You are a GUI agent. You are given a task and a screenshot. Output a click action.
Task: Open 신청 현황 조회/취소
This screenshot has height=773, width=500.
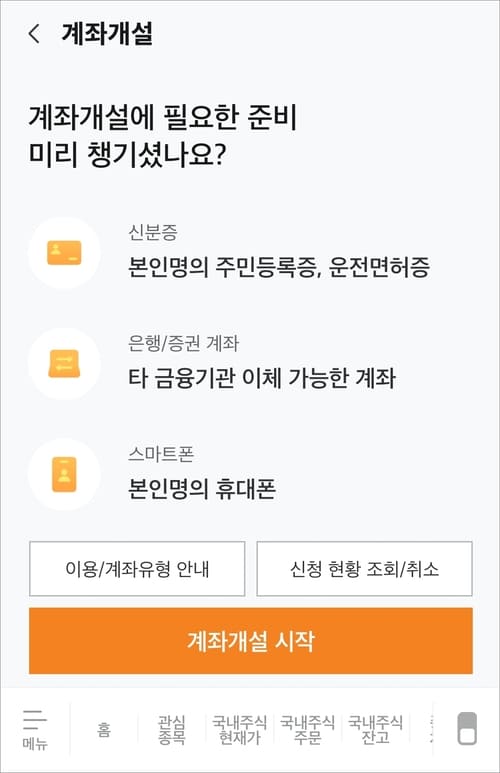[x=364, y=569]
